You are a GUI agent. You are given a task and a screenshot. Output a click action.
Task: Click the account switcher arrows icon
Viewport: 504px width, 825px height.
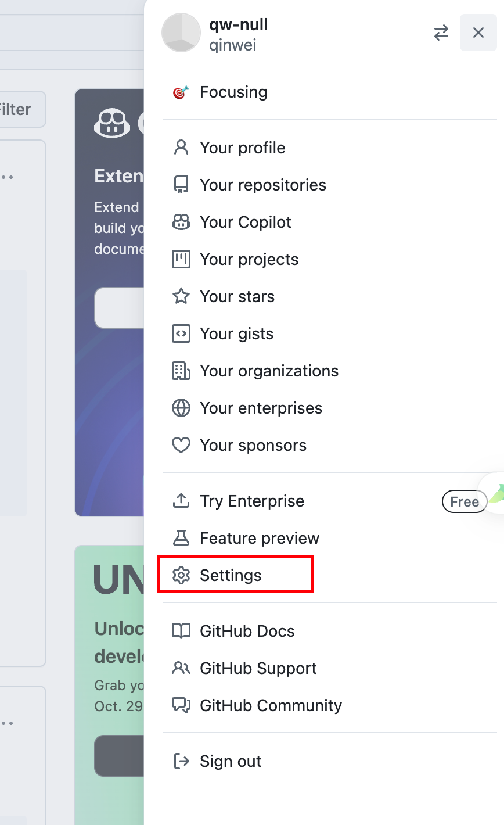point(441,33)
